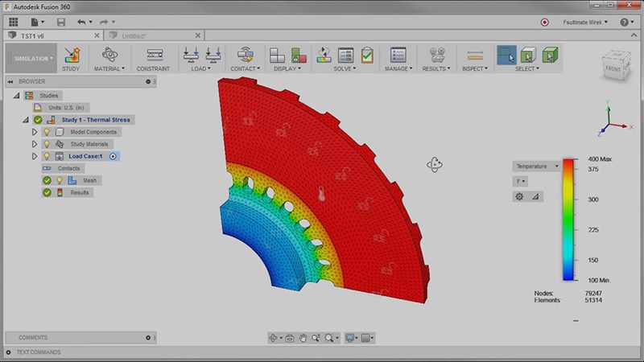Toggle Load Case:1 lightbulb visibility
Viewport: 644px width, 362px height.
tap(47, 156)
